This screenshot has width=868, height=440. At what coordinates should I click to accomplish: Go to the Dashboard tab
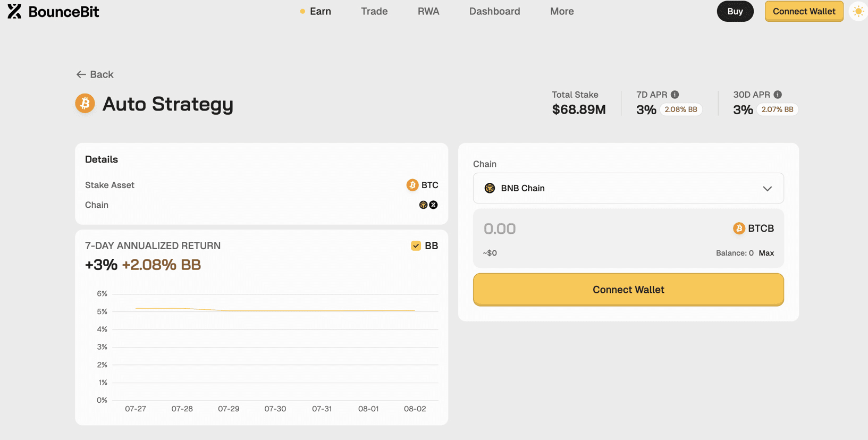tap(494, 11)
